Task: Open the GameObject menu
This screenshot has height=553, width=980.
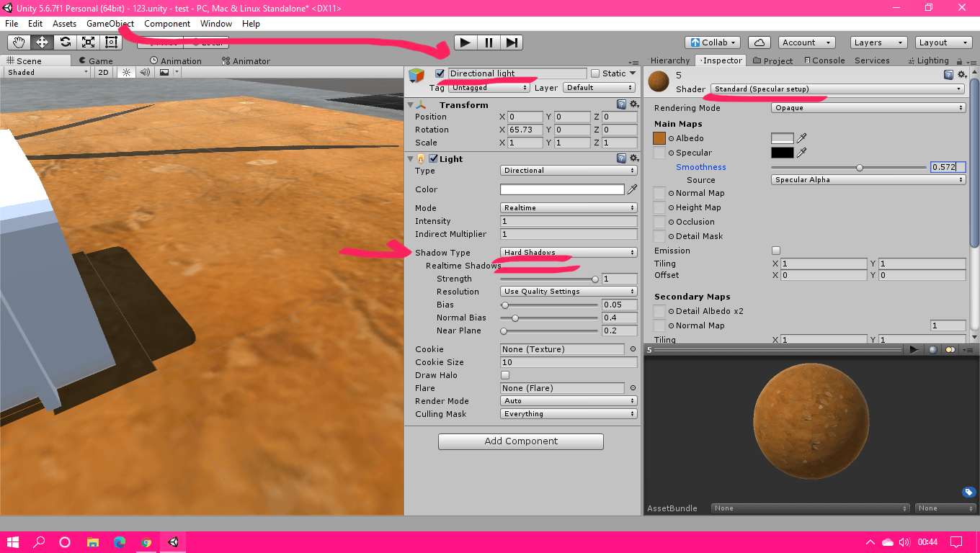Action: (109, 24)
